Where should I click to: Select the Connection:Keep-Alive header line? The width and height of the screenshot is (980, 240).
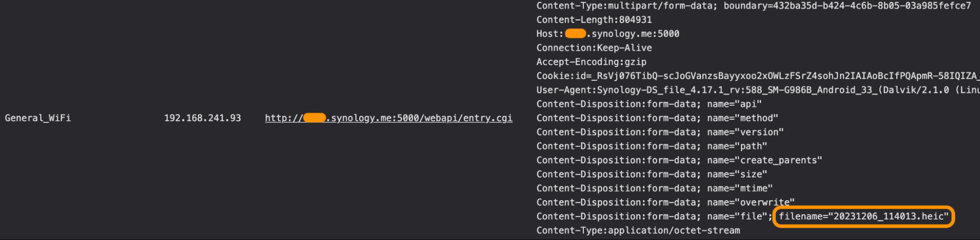(594, 48)
